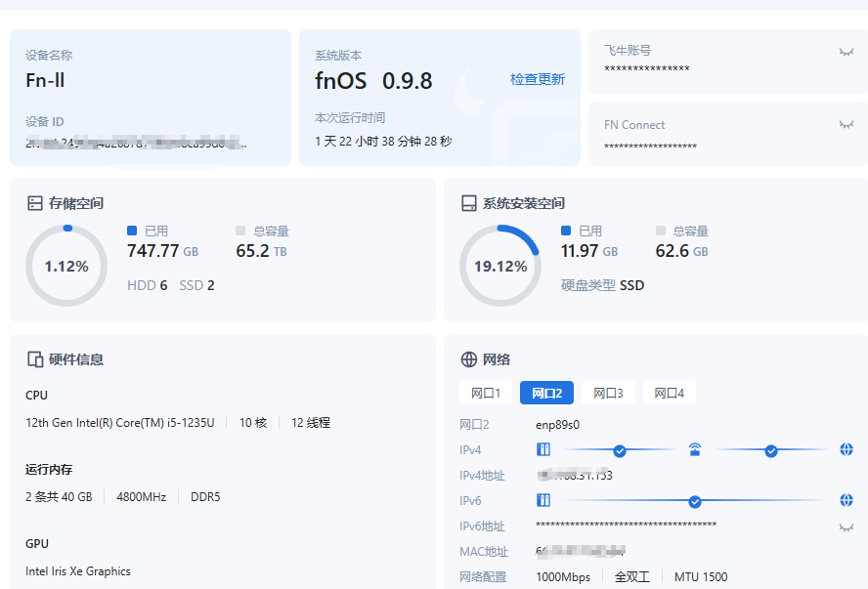This screenshot has width=868, height=589.
Task: Click the fnOS 0.9.8 version text
Action: coord(373,81)
